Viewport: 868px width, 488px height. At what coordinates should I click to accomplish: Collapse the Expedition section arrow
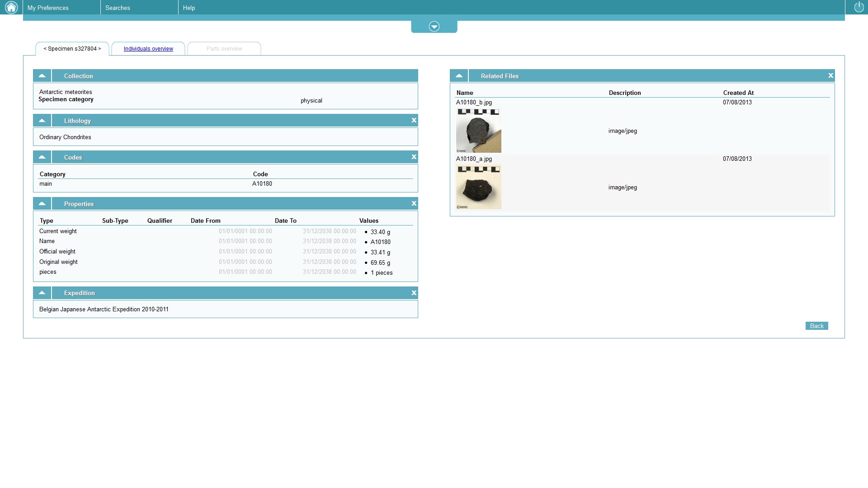(42, 293)
